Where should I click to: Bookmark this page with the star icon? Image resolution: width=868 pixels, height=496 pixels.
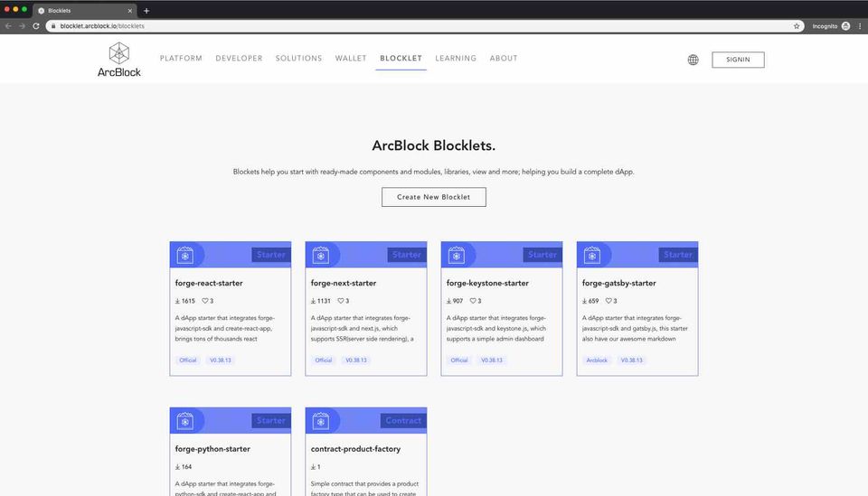797,26
